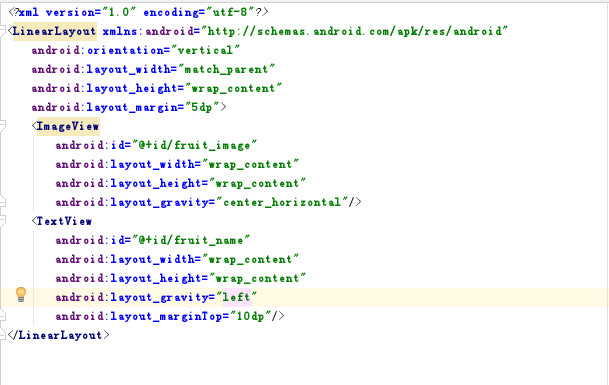The width and height of the screenshot is (609, 385).
Task: Click the schemas.android.com namespace URL
Action: pos(355,31)
